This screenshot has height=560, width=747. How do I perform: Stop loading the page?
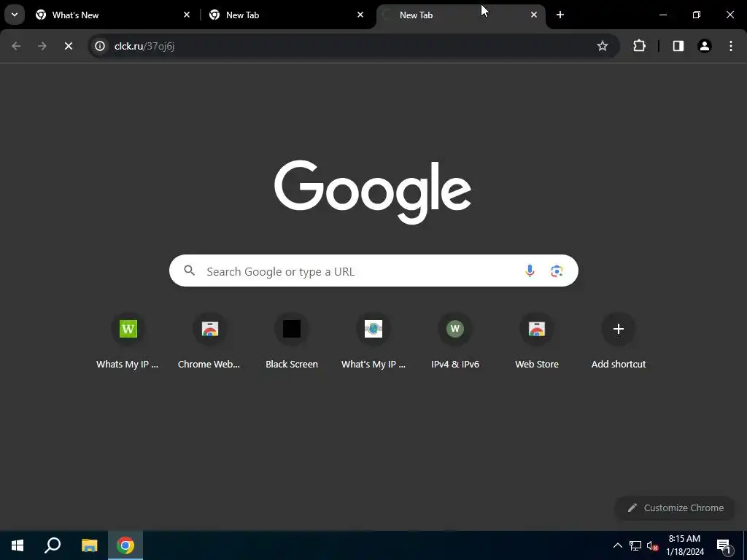coord(69,46)
